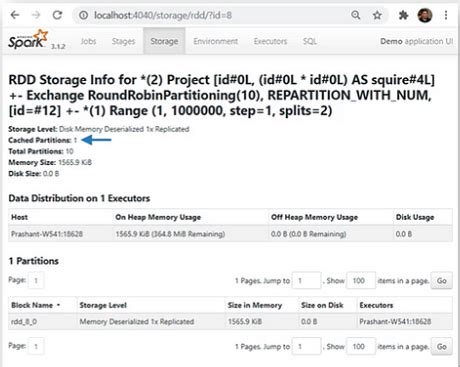This screenshot has height=367, width=460.
Task: Click the browser forward arrow
Action: (x=36, y=15)
